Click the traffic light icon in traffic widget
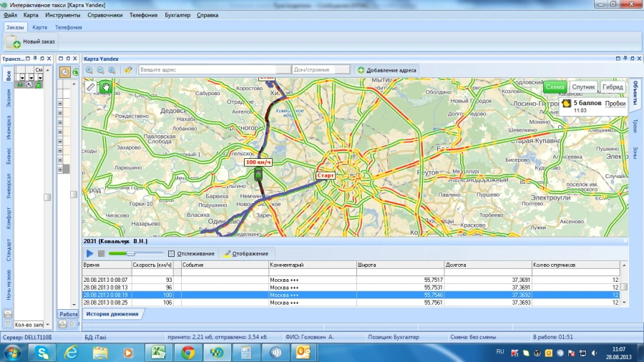 pos(567,104)
